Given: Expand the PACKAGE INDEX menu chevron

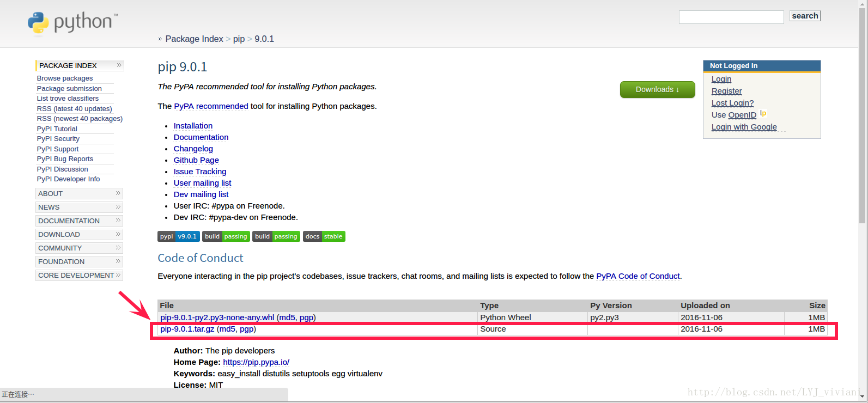Looking at the screenshot, I should (x=119, y=65).
